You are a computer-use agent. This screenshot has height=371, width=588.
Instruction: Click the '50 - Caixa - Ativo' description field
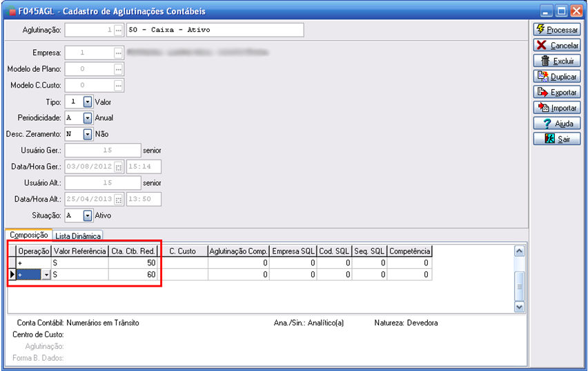coord(215,30)
